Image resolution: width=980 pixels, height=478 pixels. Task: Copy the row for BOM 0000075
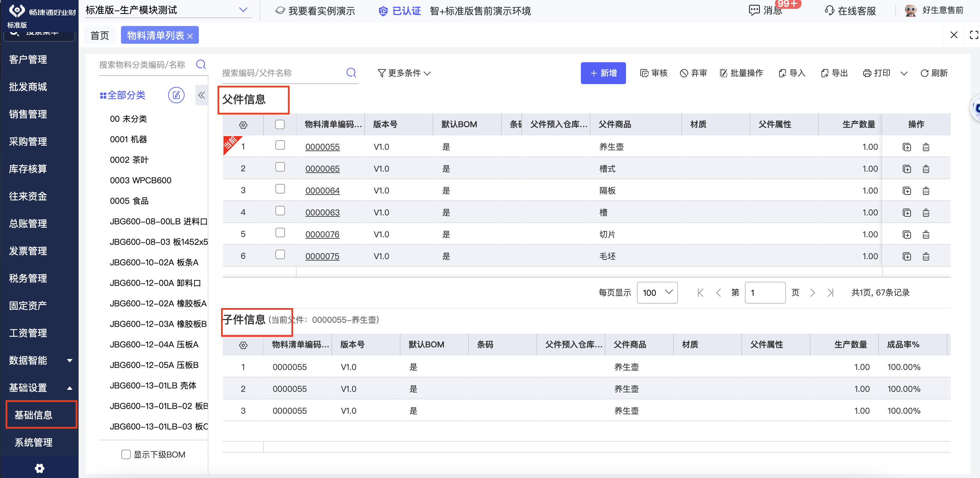(x=907, y=256)
